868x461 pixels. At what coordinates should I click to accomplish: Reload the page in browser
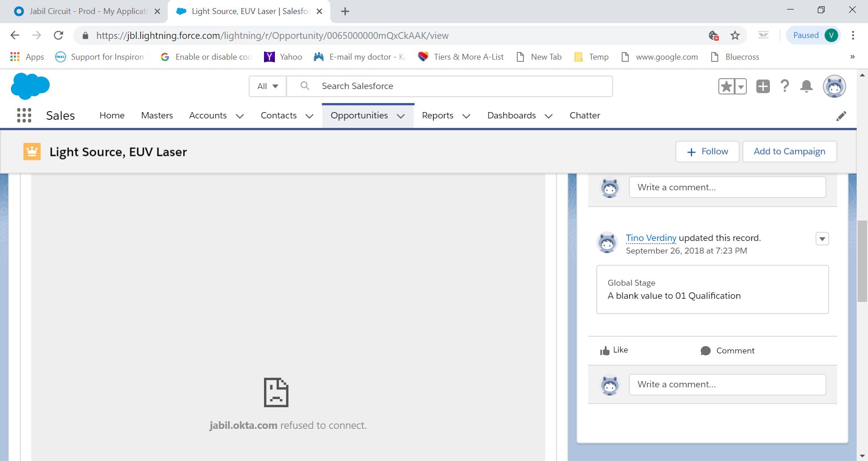58,35
